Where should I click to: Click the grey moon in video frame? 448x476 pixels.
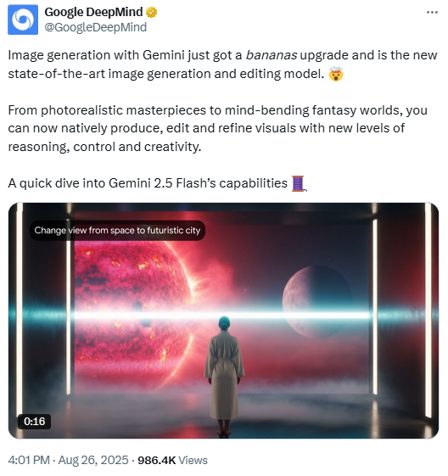317,301
